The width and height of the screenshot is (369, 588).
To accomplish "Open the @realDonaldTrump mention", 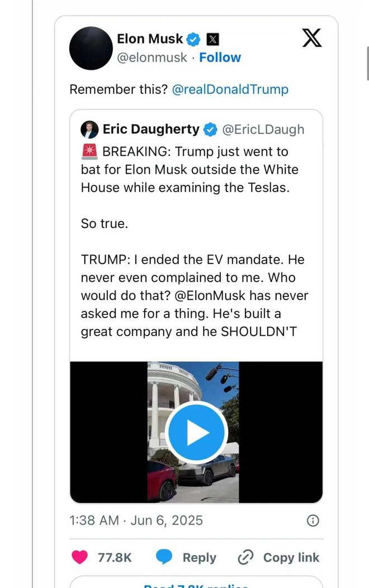I will pos(230,89).
